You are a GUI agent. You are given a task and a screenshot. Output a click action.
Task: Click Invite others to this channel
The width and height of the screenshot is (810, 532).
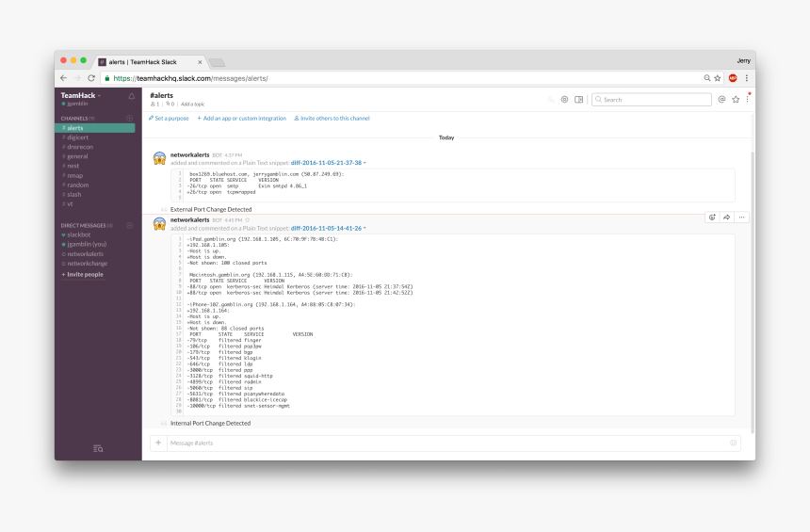(x=332, y=119)
